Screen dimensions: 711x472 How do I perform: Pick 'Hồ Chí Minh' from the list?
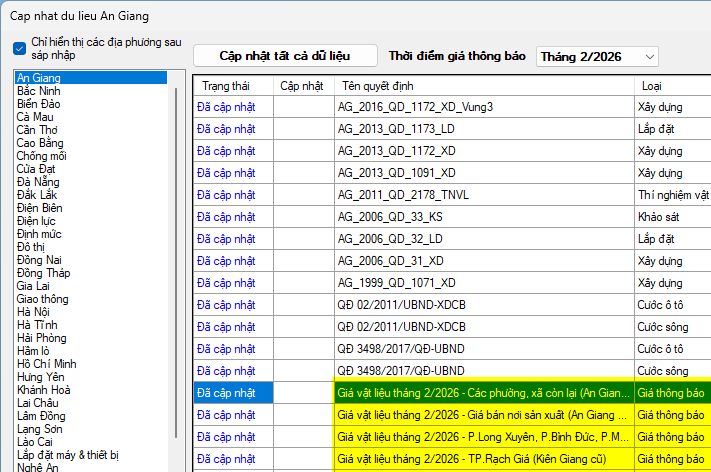46,363
